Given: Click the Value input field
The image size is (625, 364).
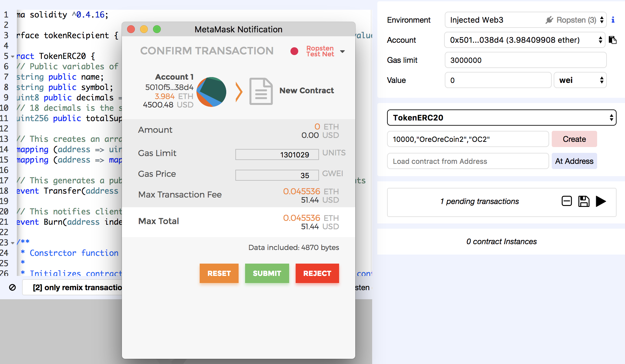Looking at the screenshot, I should (498, 80).
